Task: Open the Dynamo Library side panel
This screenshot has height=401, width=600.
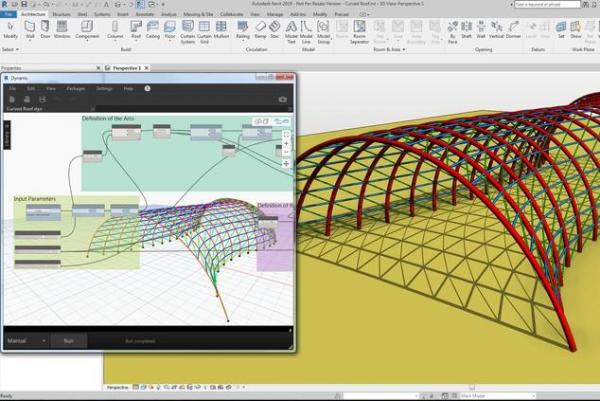Action: (x=7, y=135)
